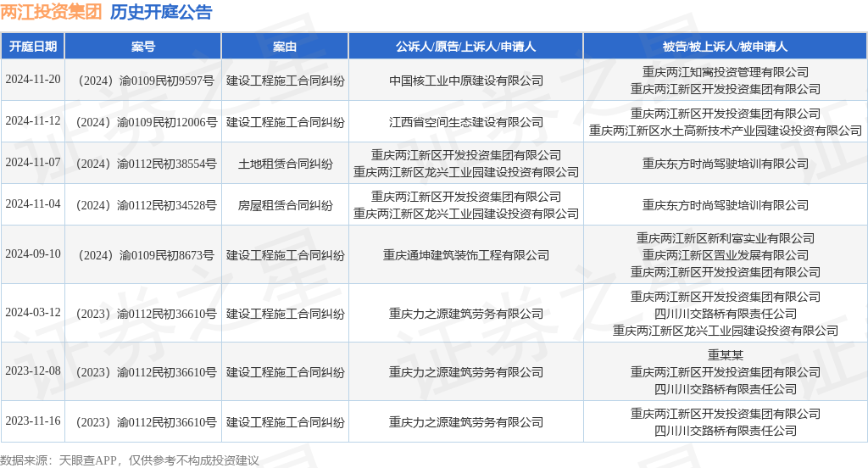Click defendant 董某某 in the 2023-12-08 row
The height and width of the screenshot is (468, 868).
pyautogui.click(x=726, y=355)
